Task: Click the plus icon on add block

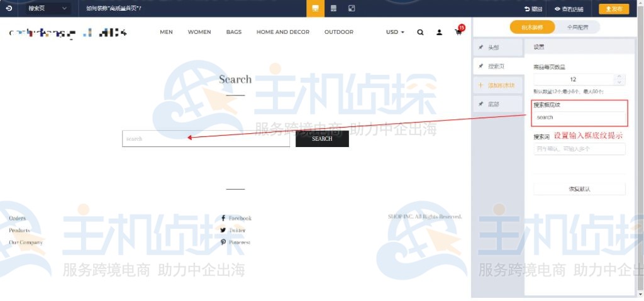Action: (x=480, y=85)
